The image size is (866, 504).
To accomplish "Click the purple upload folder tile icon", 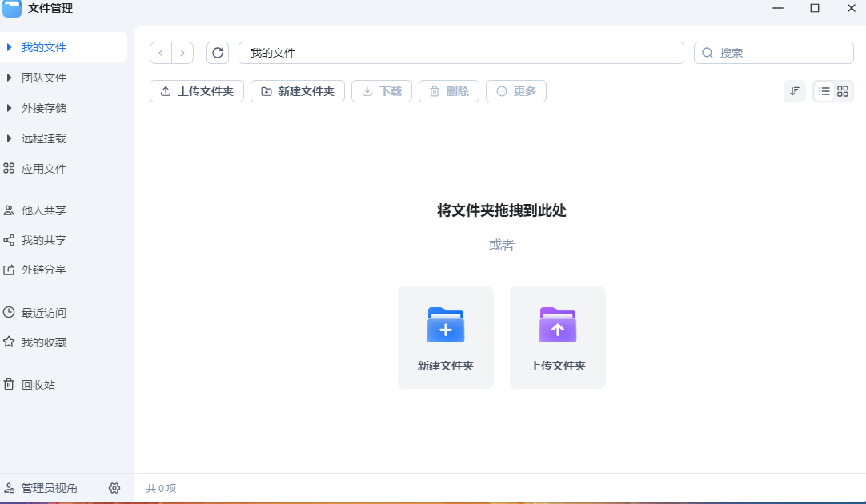I will (x=558, y=325).
